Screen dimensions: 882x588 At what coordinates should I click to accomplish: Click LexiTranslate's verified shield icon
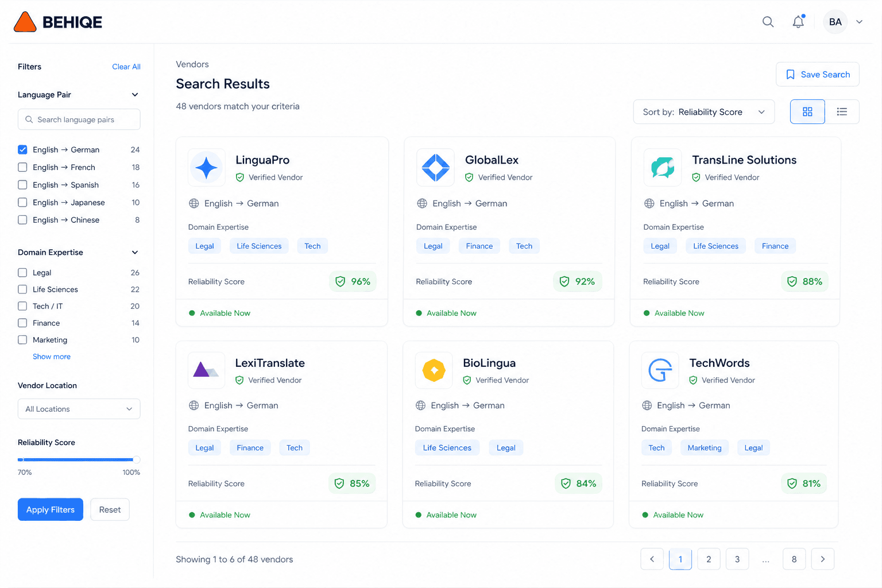[239, 380]
